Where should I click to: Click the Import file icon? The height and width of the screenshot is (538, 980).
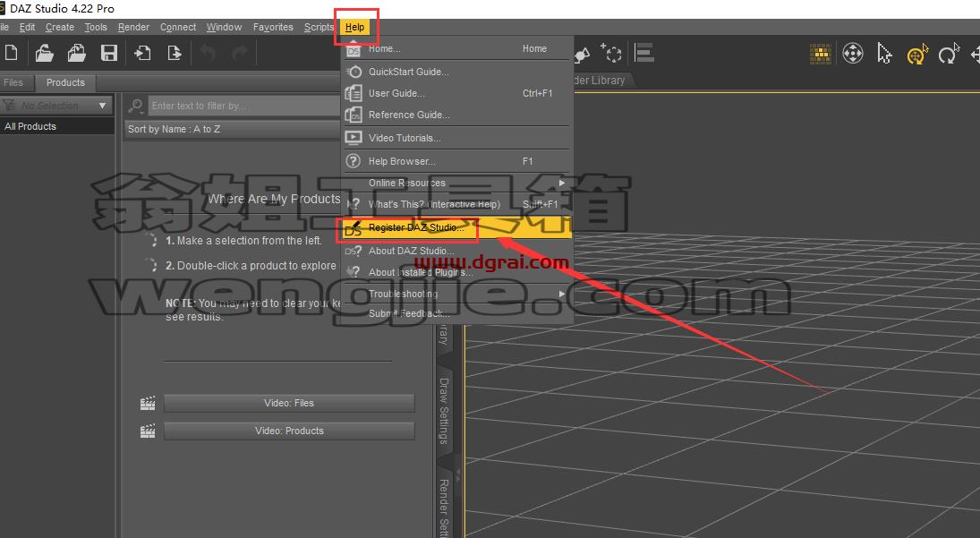point(142,53)
